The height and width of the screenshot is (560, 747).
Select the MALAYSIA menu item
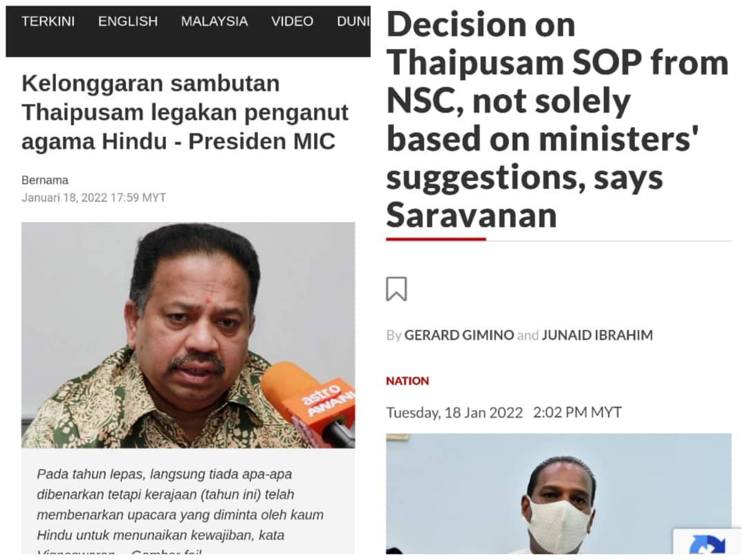214,21
